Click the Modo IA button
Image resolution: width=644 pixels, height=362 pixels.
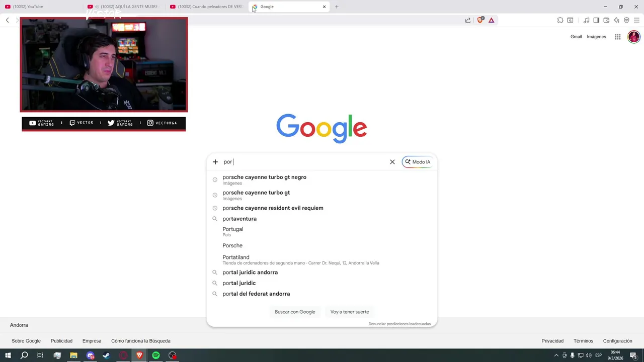pyautogui.click(x=418, y=162)
